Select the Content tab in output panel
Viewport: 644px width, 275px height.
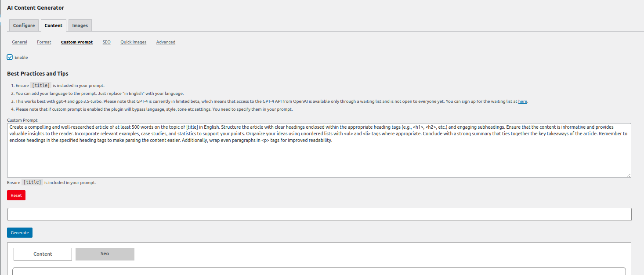click(43, 254)
